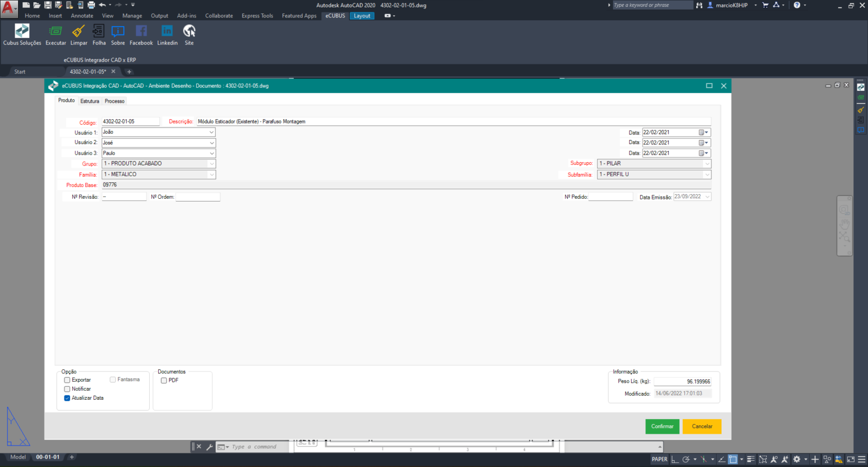
Task: Open the Facebook ribbon icon
Action: click(x=141, y=31)
